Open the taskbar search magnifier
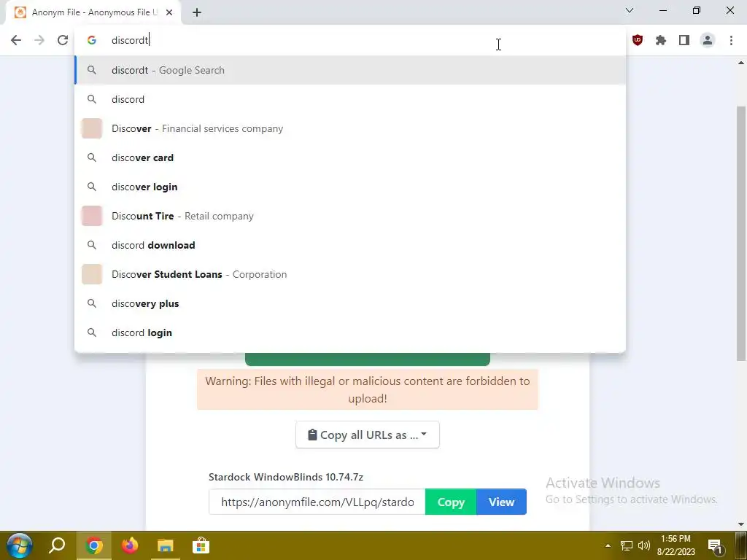 pyautogui.click(x=57, y=545)
